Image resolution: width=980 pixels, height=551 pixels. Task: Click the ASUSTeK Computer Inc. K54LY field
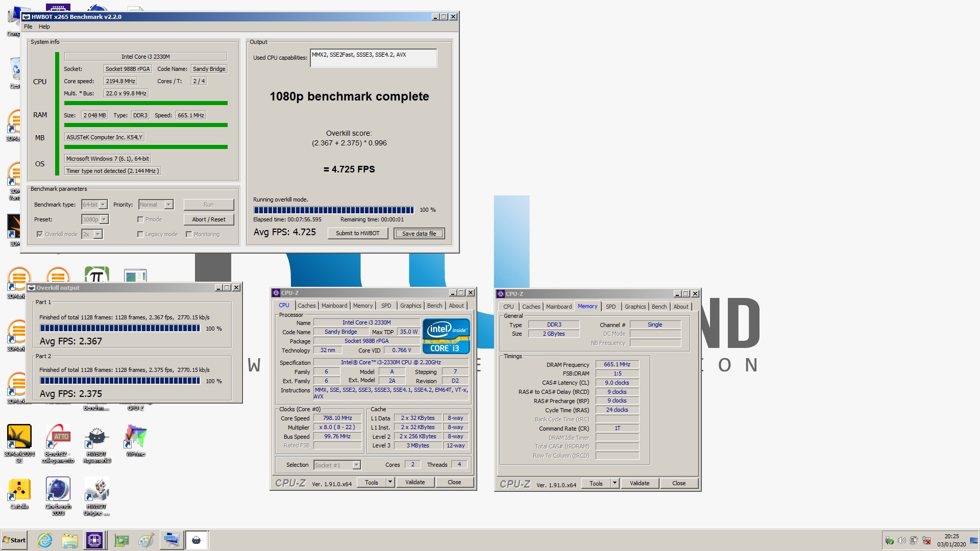point(104,137)
